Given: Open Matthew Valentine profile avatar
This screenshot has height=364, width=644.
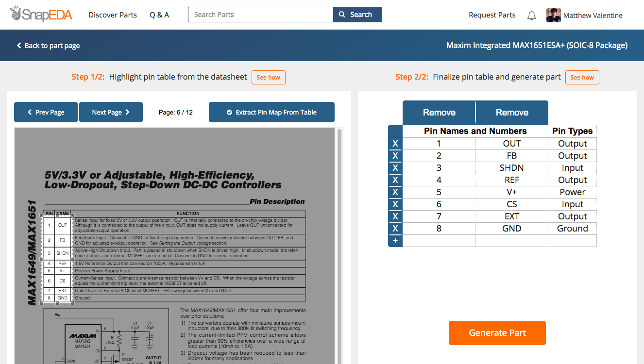Looking at the screenshot, I should pos(554,15).
